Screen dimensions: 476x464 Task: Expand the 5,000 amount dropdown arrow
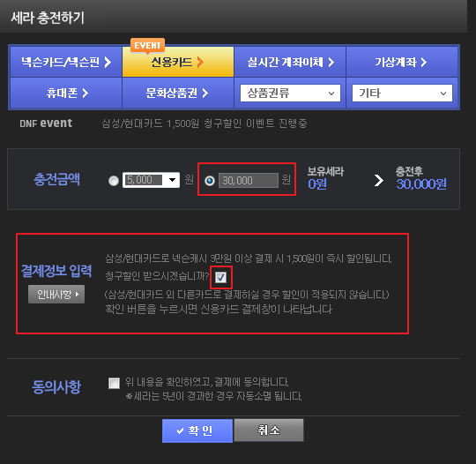pos(172,180)
